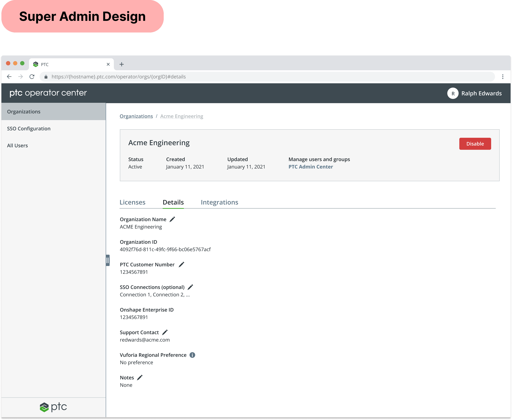The width and height of the screenshot is (512, 420).
Task: Click Organizations breadcrumb link
Action: pos(136,116)
